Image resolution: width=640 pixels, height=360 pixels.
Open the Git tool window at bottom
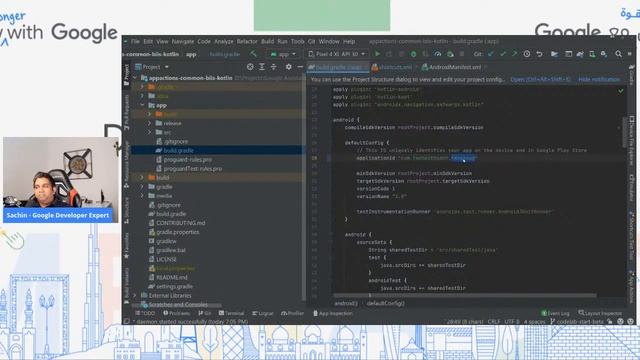[205, 313]
